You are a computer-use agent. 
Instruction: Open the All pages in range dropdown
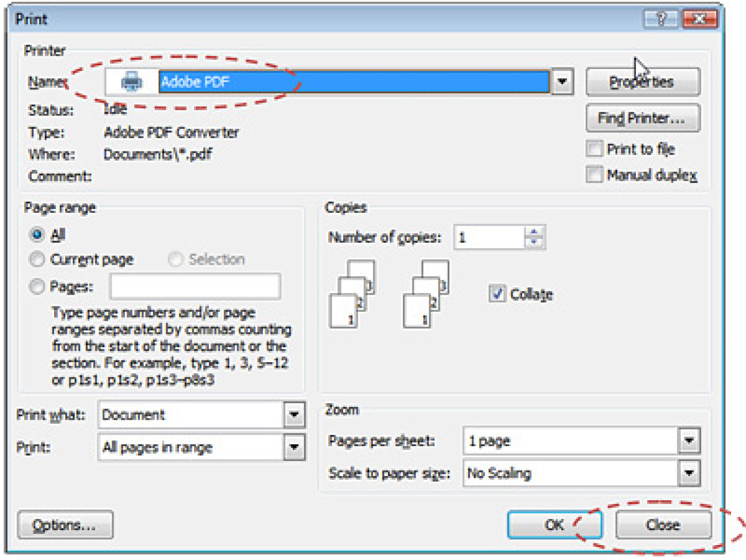click(294, 447)
